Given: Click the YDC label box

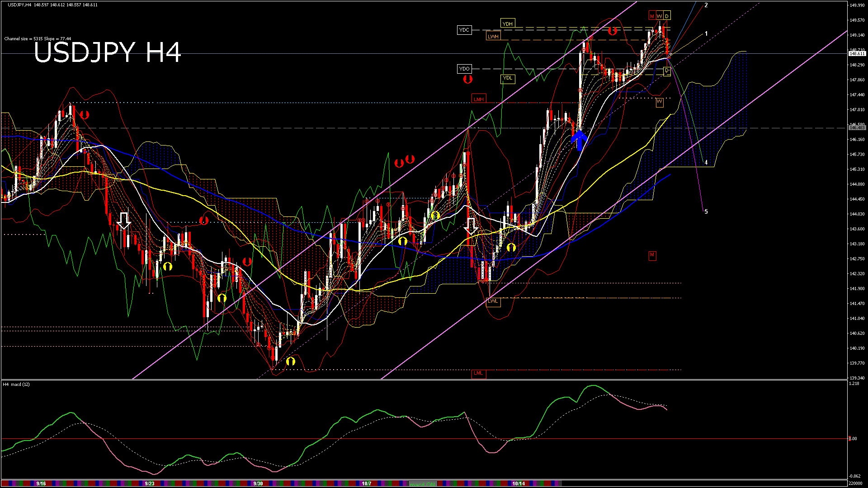Looking at the screenshot, I should point(464,30).
